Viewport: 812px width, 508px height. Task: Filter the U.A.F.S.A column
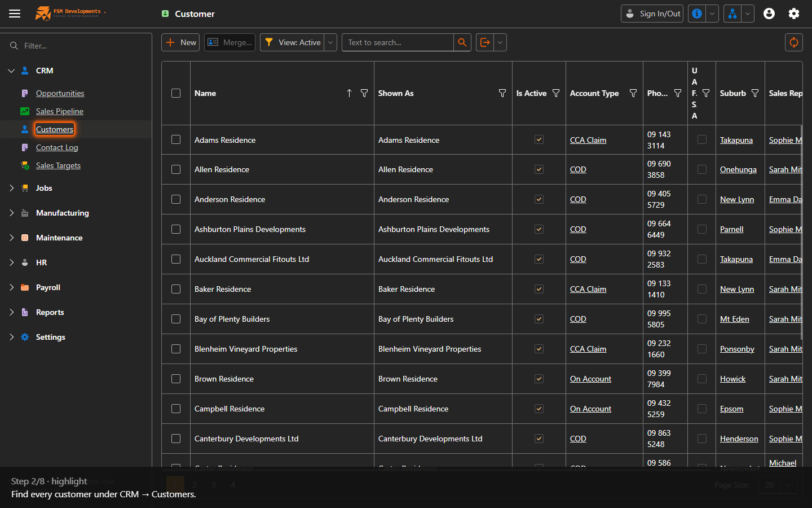[x=706, y=93]
